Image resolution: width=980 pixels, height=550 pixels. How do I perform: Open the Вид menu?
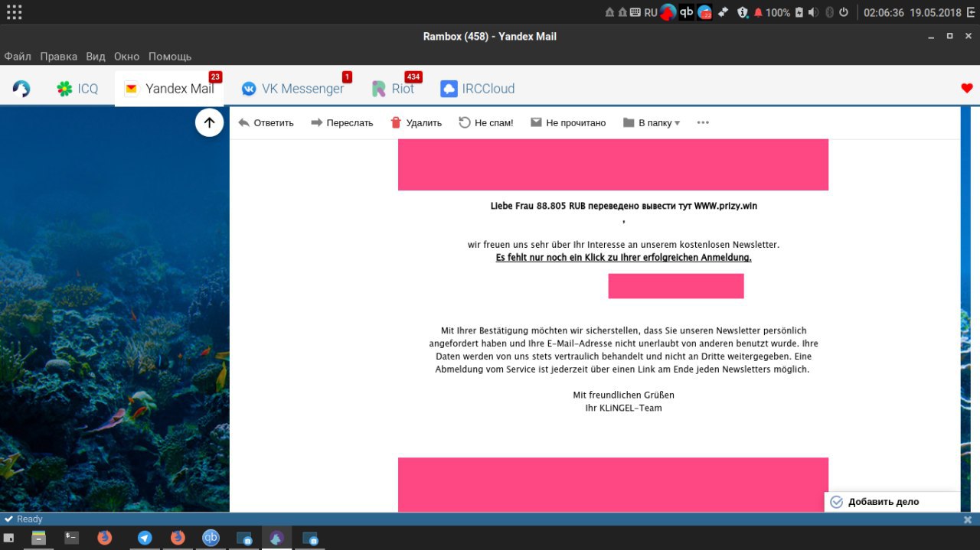[96, 57]
